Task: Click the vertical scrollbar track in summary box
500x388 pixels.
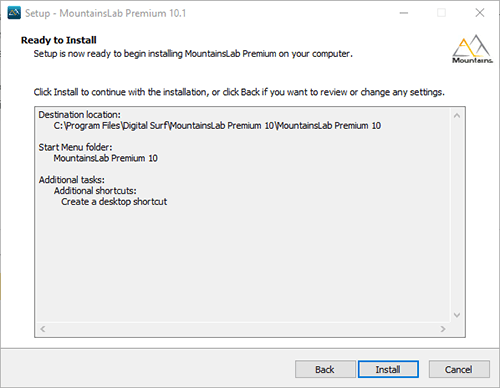Action: (457, 215)
